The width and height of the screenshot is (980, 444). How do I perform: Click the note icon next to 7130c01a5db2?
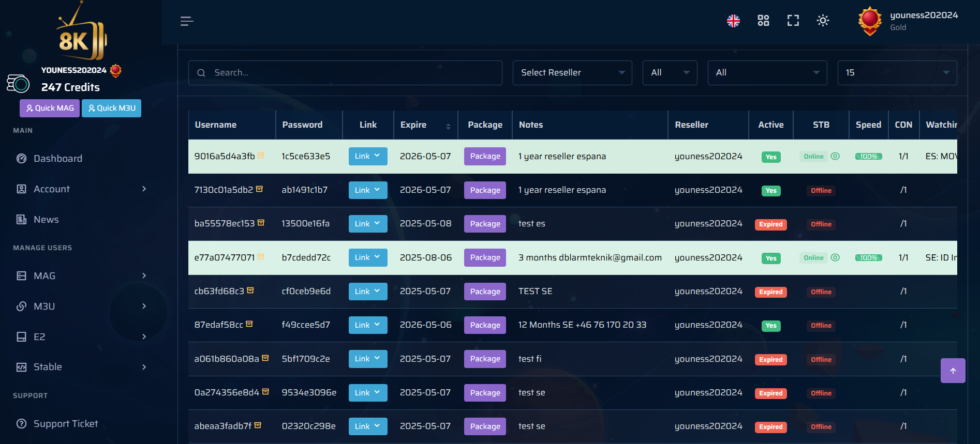[259, 189]
